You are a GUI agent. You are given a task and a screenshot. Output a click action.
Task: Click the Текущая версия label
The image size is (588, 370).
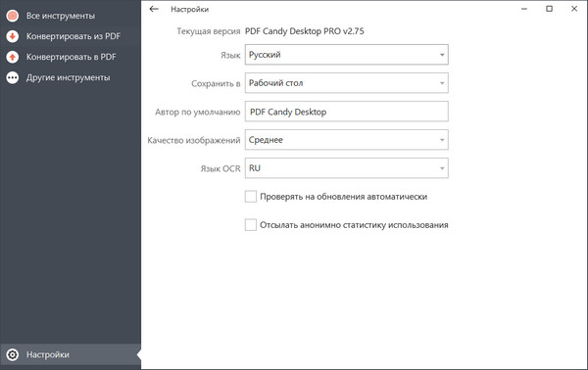click(209, 31)
